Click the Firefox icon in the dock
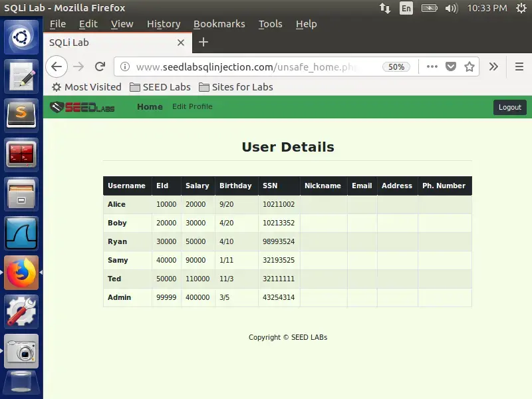This screenshot has width=532, height=399. 21,273
